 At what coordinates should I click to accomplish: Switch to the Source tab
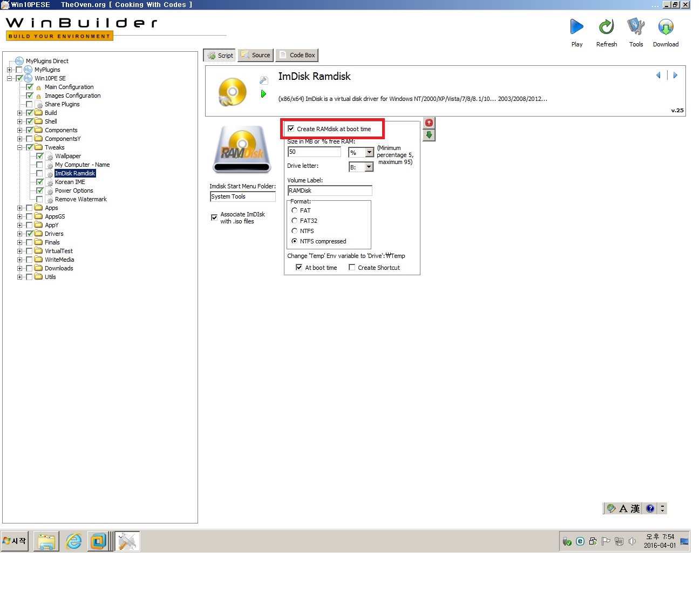256,55
